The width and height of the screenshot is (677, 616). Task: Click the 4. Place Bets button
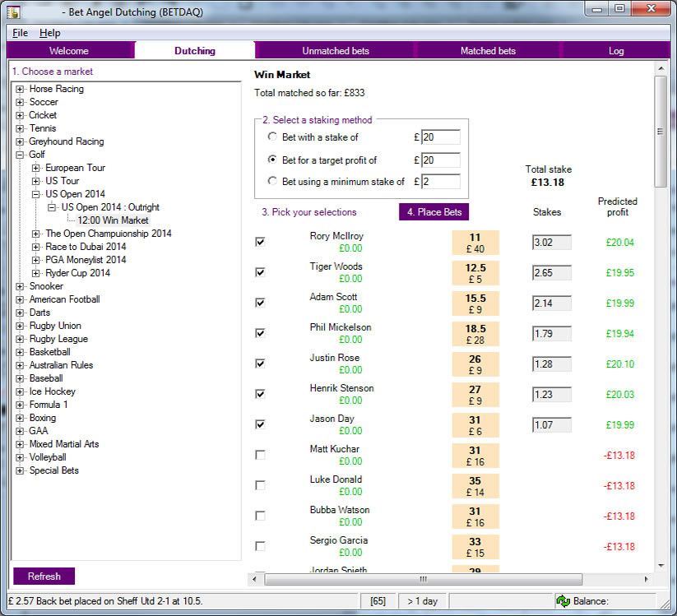[x=434, y=212]
